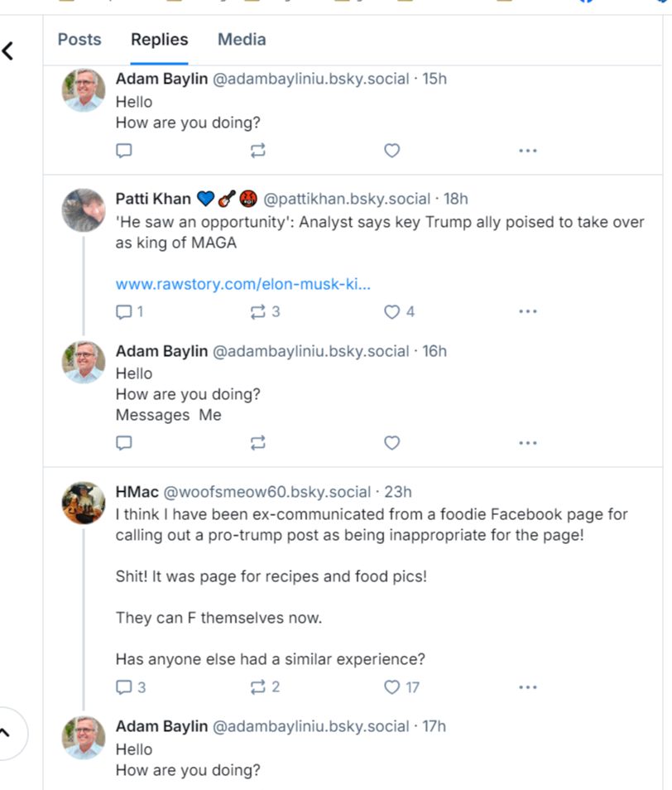Like HMac's Facebook foodie post
Viewport: 672px width, 790px height.
(x=392, y=687)
